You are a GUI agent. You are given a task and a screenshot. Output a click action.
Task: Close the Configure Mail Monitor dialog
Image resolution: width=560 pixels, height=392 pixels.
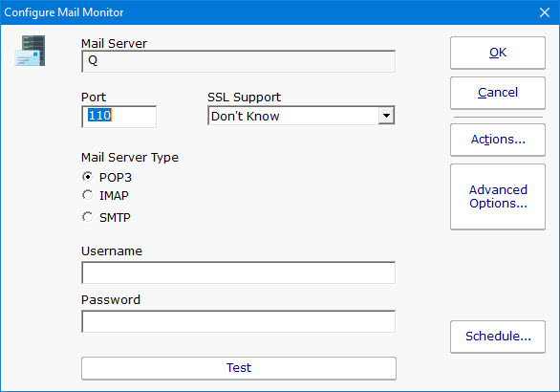click(545, 12)
